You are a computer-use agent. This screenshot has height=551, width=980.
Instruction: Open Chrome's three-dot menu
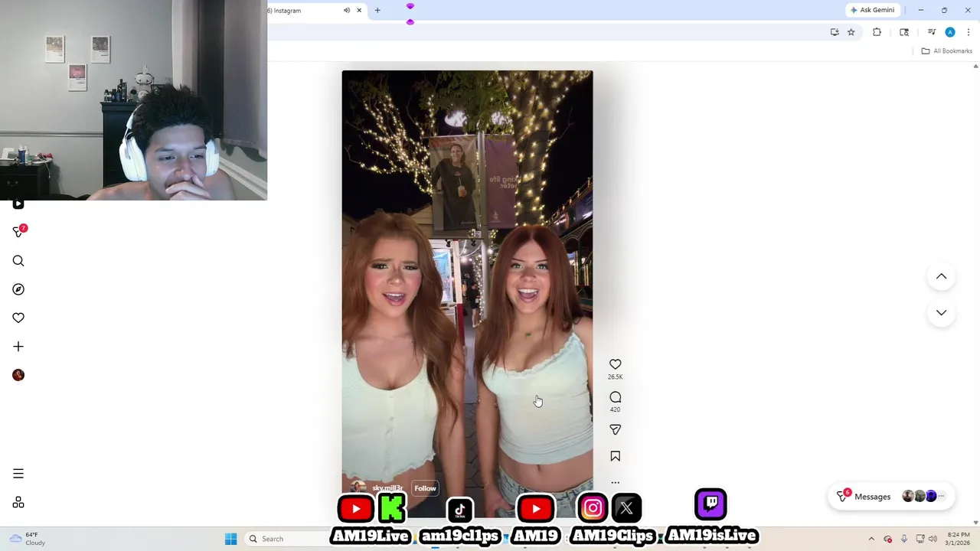(x=969, y=32)
